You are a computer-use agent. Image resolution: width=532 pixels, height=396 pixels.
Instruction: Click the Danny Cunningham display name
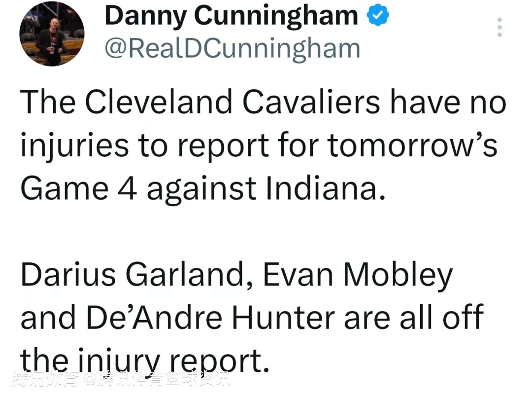232,16
